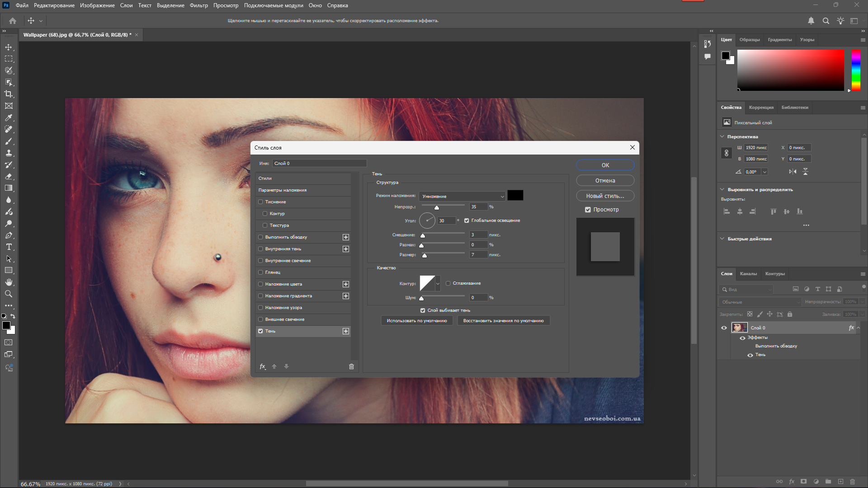Open Photoshop search magnifier icon
This screenshot has width=868, height=488.
point(826,21)
